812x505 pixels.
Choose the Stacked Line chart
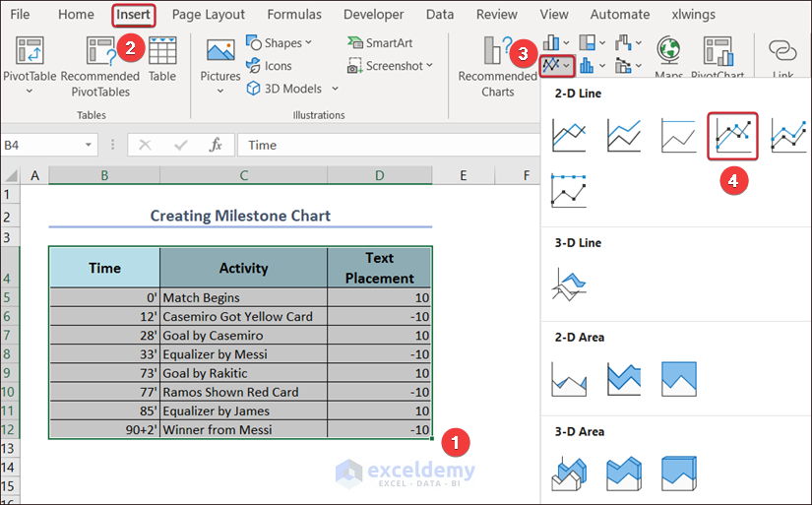pyautogui.click(x=624, y=136)
